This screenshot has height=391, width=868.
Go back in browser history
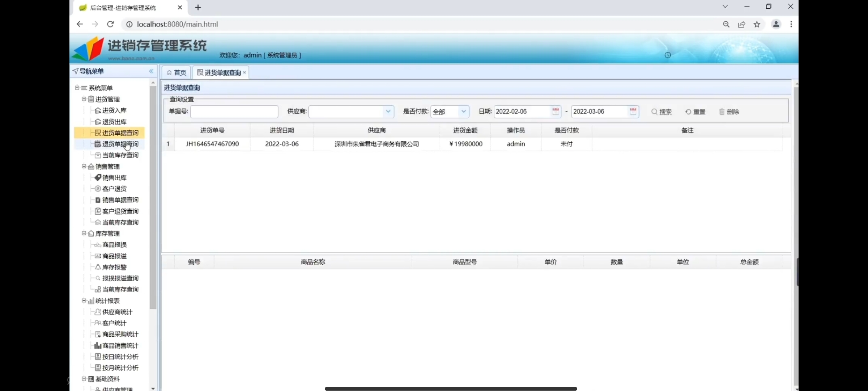tap(80, 24)
